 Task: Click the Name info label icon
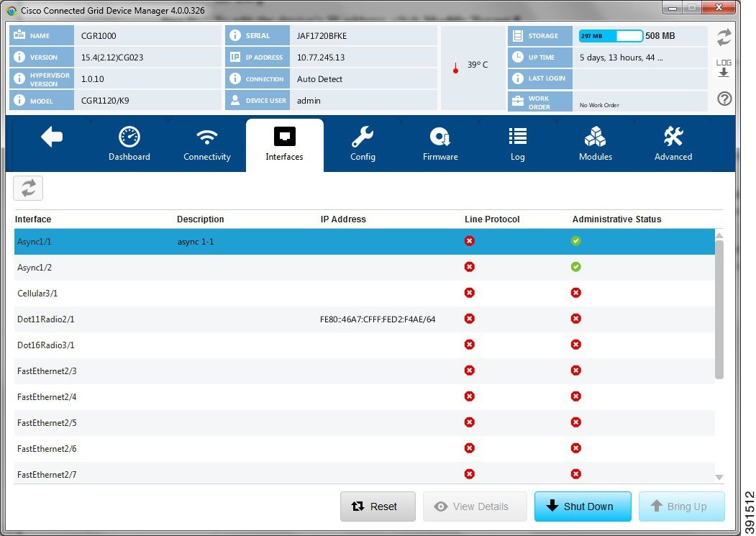pyautogui.click(x=19, y=35)
